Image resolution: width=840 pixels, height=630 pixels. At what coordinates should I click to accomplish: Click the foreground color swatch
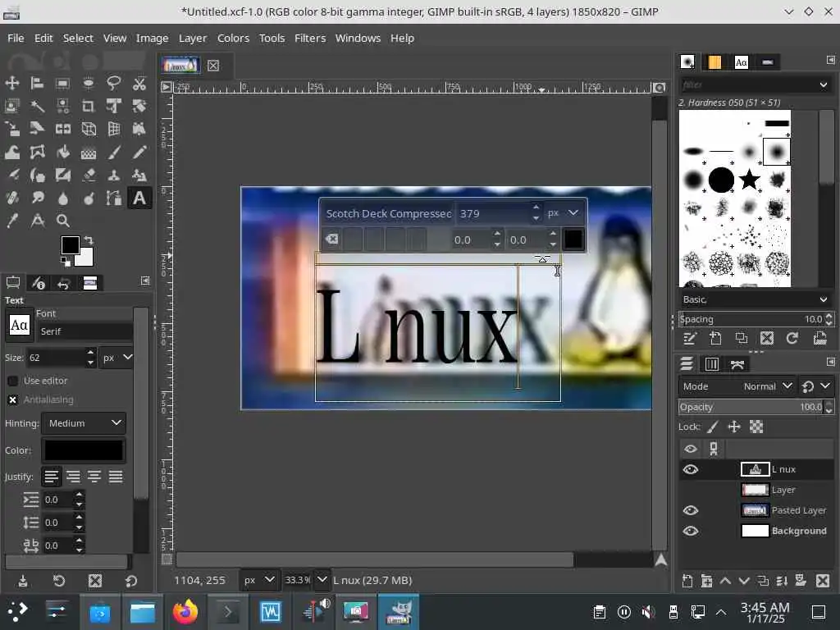pyautogui.click(x=71, y=245)
